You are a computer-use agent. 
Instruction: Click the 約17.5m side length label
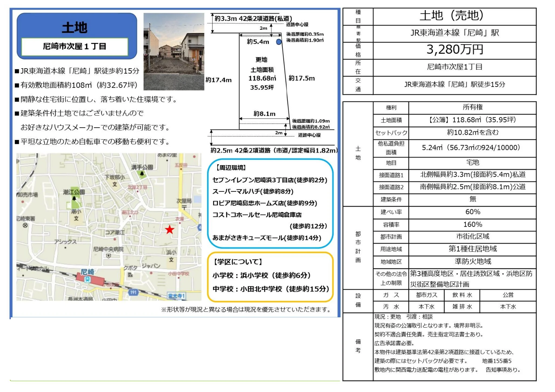[302, 78]
